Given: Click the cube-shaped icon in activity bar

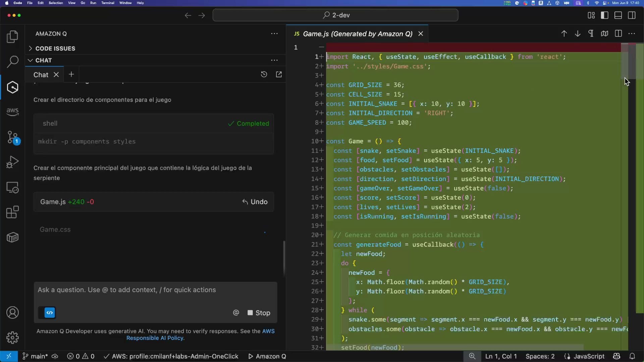Looking at the screenshot, I should pos(12,237).
